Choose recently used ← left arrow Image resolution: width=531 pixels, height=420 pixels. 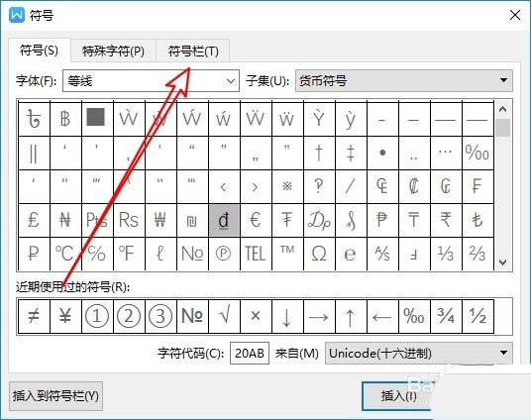[x=382, y=316]
